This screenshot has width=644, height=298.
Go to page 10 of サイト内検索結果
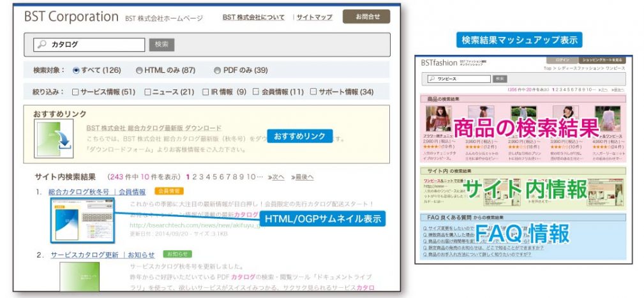[x=251, y=177]
